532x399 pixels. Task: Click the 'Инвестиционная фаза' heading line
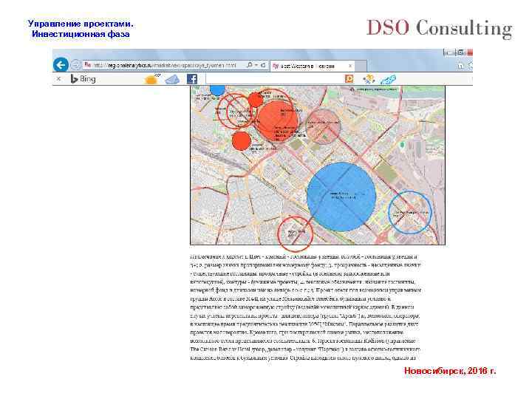(81, 34)
